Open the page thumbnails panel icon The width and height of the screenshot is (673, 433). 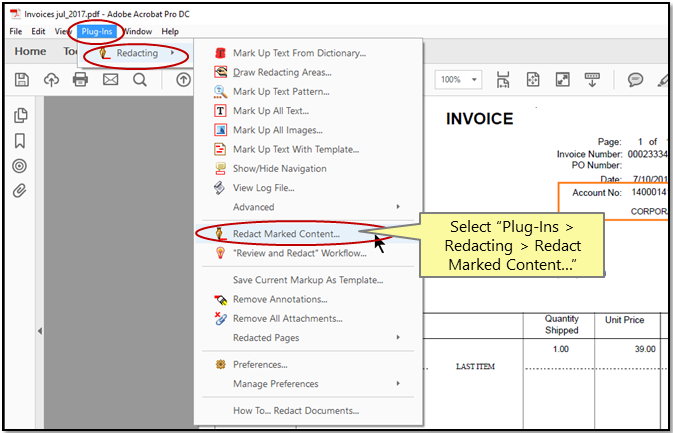coord(20,115)
